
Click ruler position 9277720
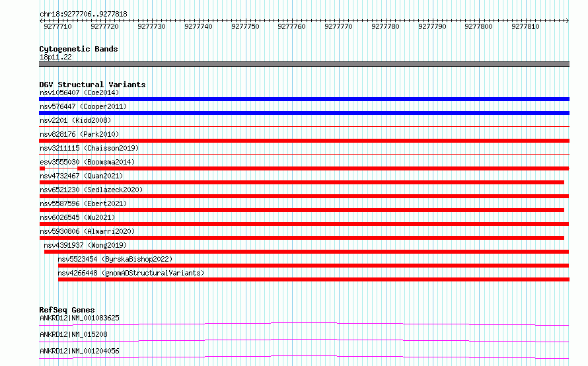coord(104,26)
